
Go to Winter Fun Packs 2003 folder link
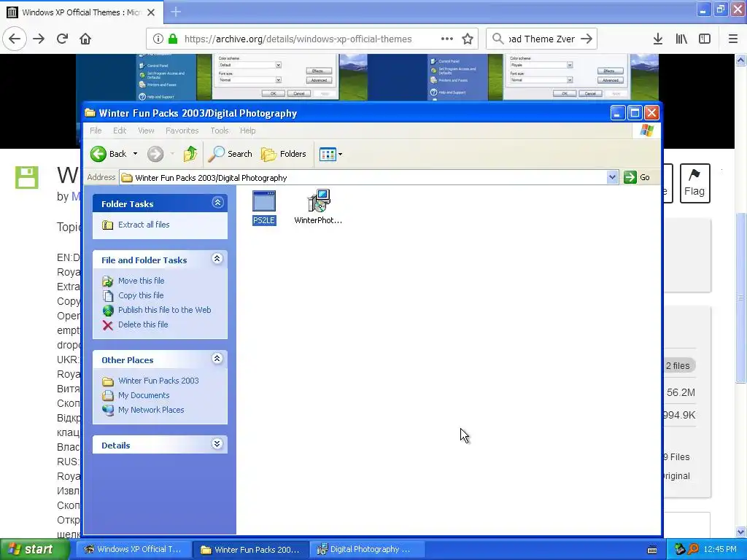(x=158, y=381)
